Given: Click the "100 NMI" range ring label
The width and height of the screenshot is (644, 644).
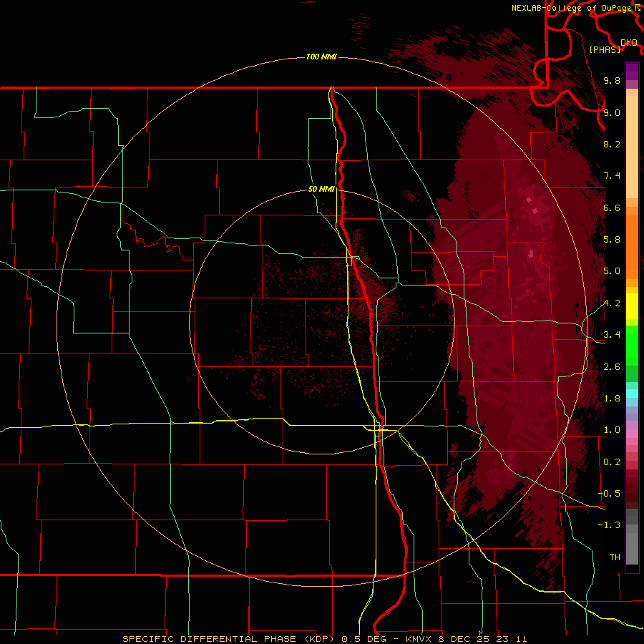Looking at the screenshot, I should [x=321, y=57].
